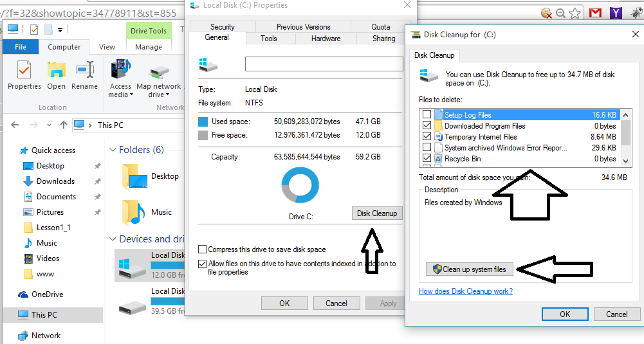Click Files to delete scrollbar down arrow
Image resolution: width=644 pixels, height=344 pixels.
pos(625,161)
